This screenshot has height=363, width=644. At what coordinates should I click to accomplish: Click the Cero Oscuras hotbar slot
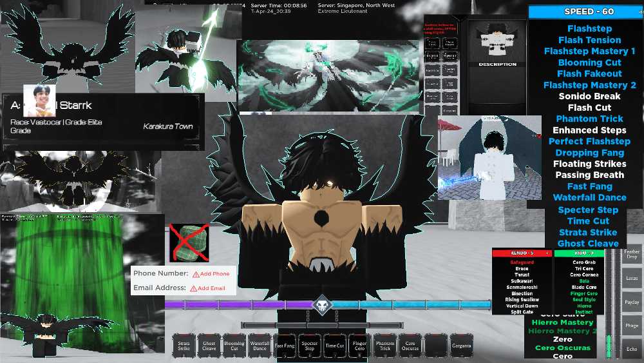[410, 346]
